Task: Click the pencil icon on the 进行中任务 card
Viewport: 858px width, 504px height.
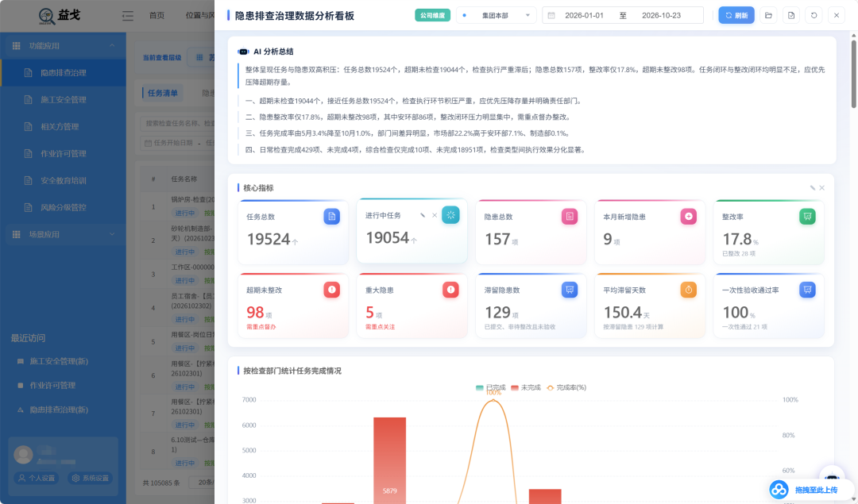Action: pyautogui.click(x=423, y=215)
